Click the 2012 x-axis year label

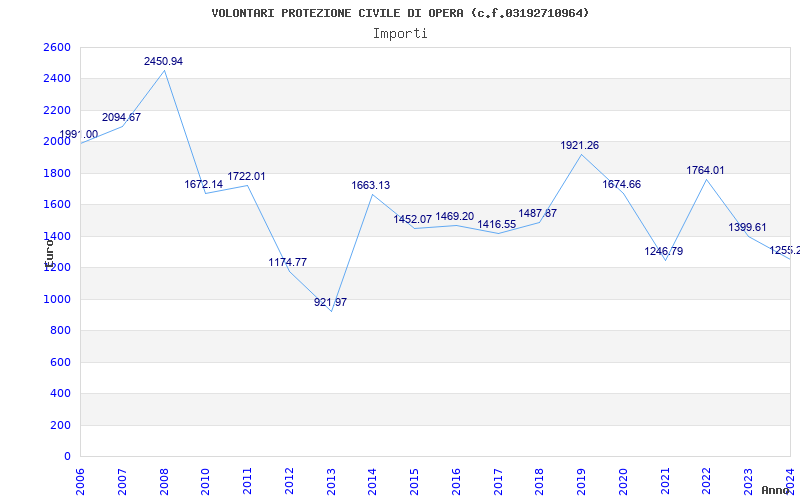coord(289,481)
